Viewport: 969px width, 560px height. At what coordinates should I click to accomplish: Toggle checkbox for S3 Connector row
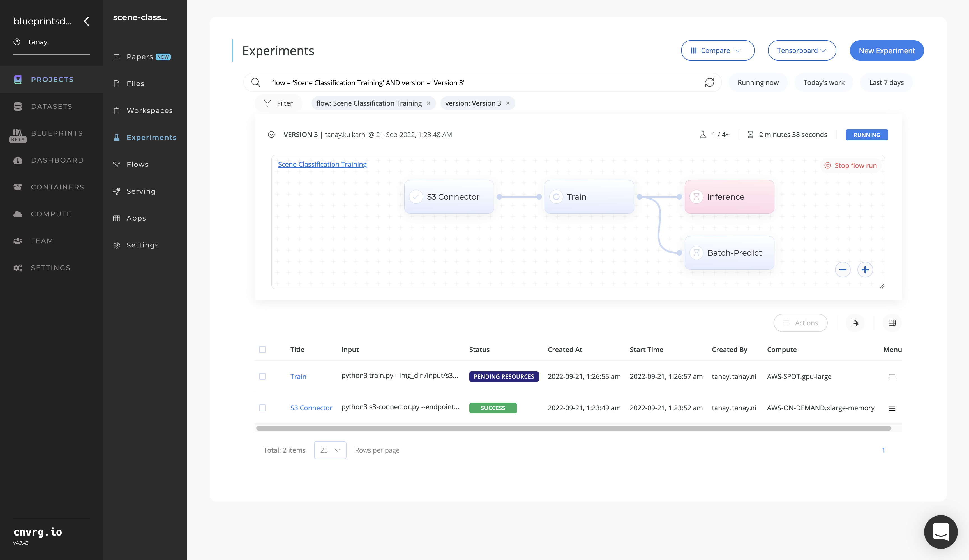[x=262, y=407]
